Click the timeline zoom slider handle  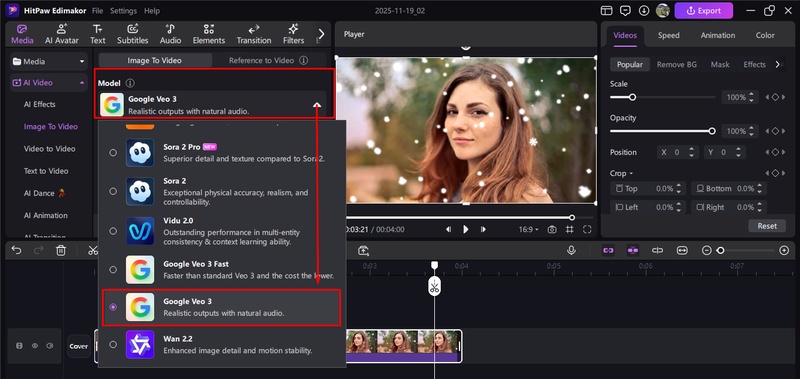point(720,250)
